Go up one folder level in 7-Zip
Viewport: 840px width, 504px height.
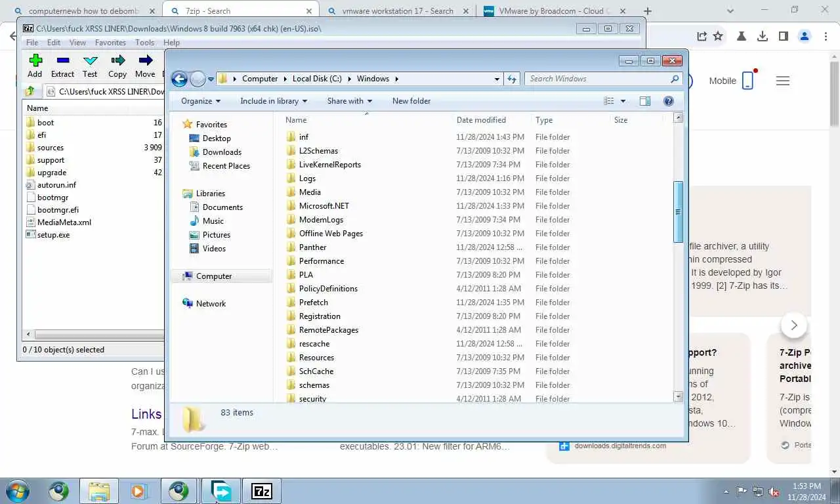pos(30,92)
